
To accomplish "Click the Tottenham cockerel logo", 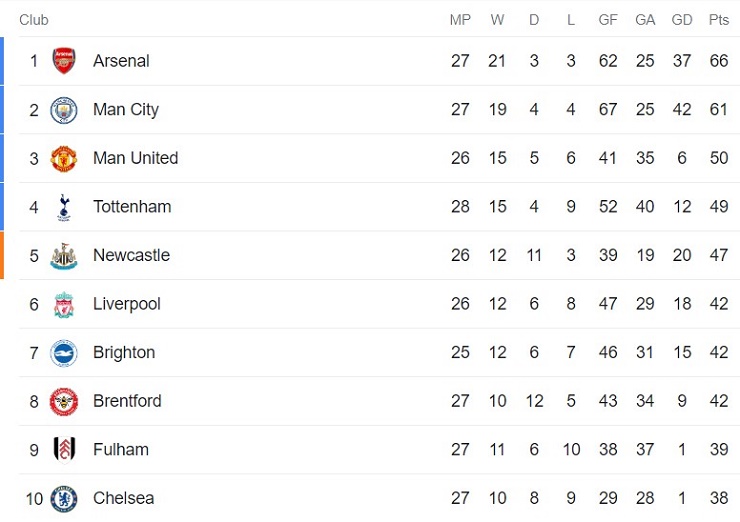I will click(64, 207).
